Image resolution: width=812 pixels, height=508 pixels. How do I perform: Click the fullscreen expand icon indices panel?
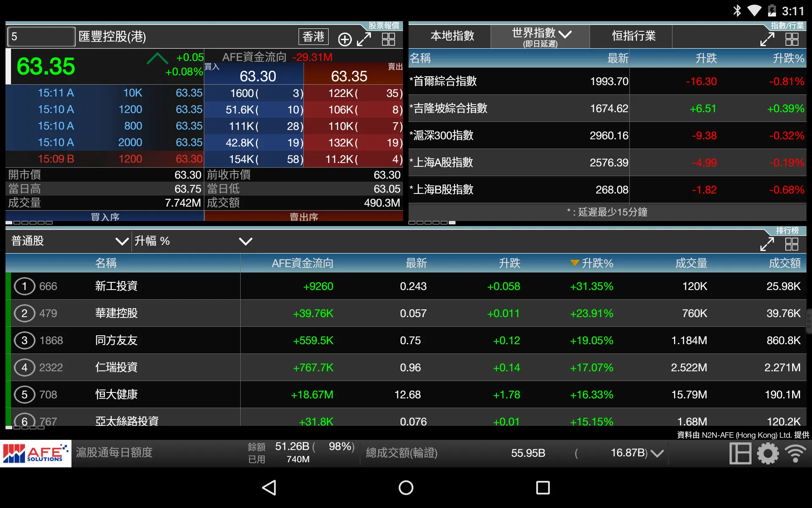(x=766, y=38)
